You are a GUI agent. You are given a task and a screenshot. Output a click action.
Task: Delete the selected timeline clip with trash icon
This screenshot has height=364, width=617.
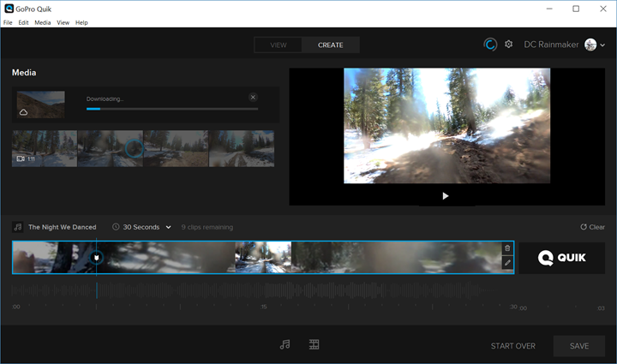(507, 248)
